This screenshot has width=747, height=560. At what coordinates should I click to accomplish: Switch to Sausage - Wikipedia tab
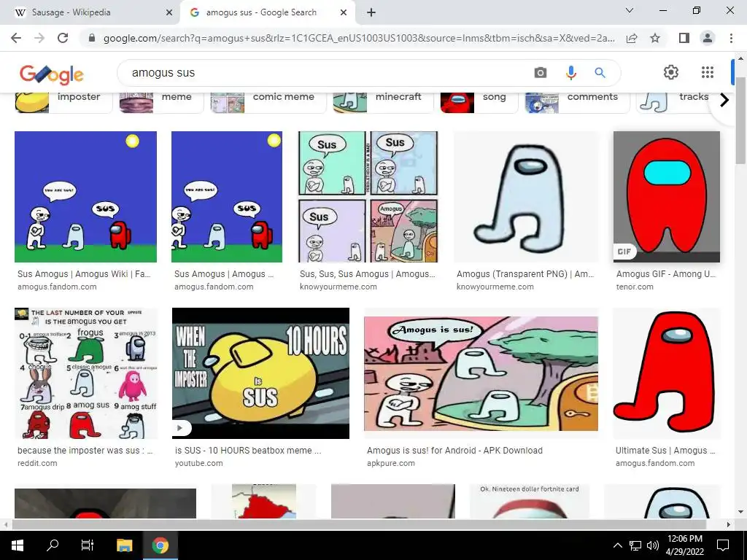(90, 12)
